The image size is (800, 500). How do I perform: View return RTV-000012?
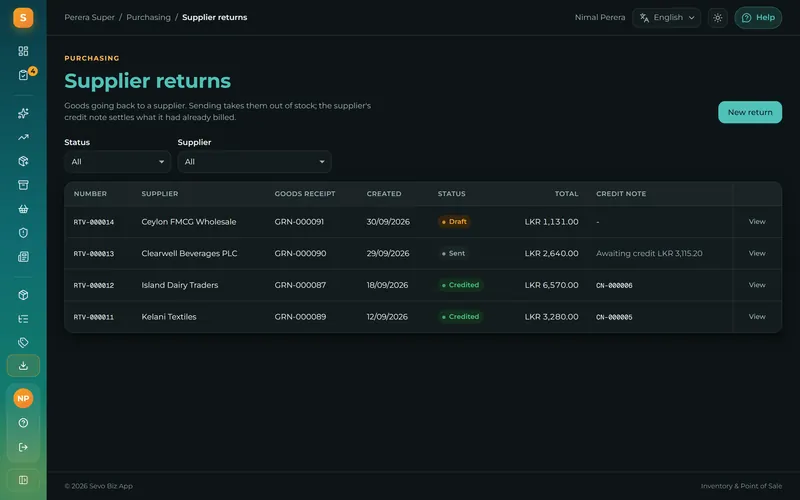pyautogui.click(x=757, y=285)
